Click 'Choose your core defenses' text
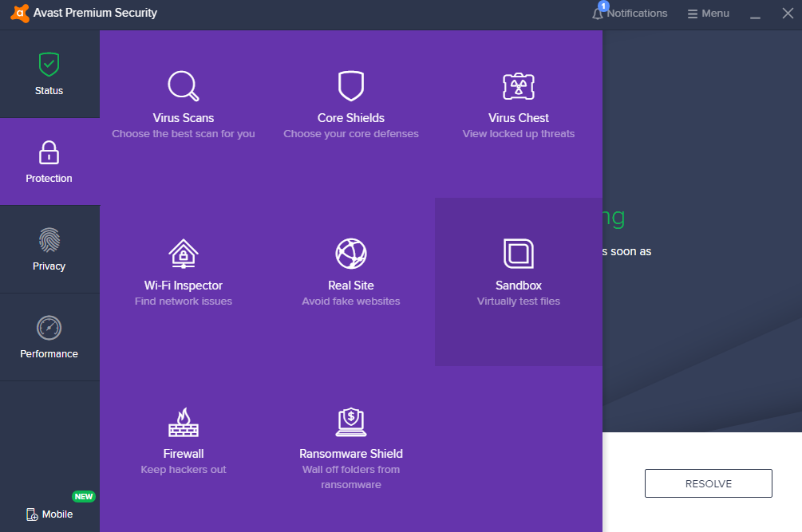This screenshot has width=802, height=532. tap(351, 134)
